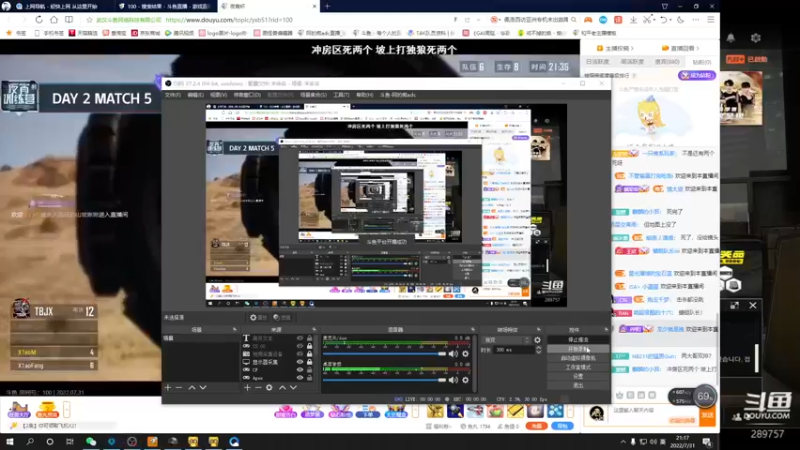800x450 pixels.
Task: Open source properties gear in sources toolbar
Action: click(x=269, y=388)
